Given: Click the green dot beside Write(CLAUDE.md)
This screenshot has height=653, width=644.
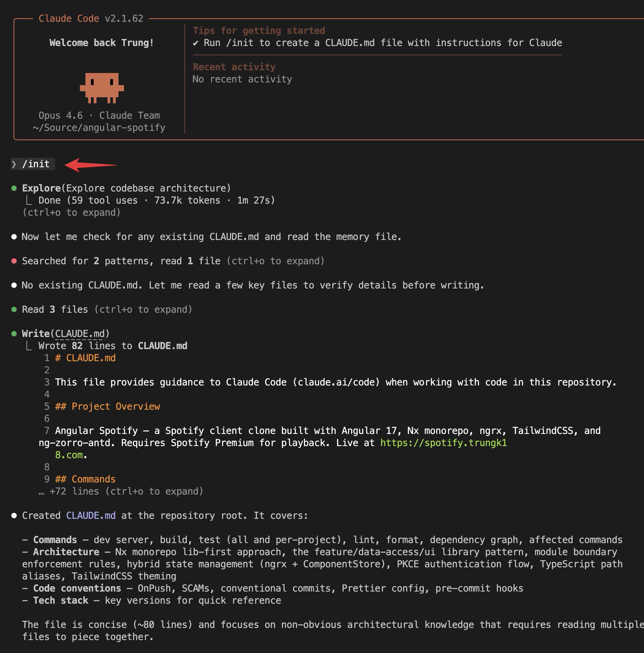Looking at the screenshot, I should (14, 334).
